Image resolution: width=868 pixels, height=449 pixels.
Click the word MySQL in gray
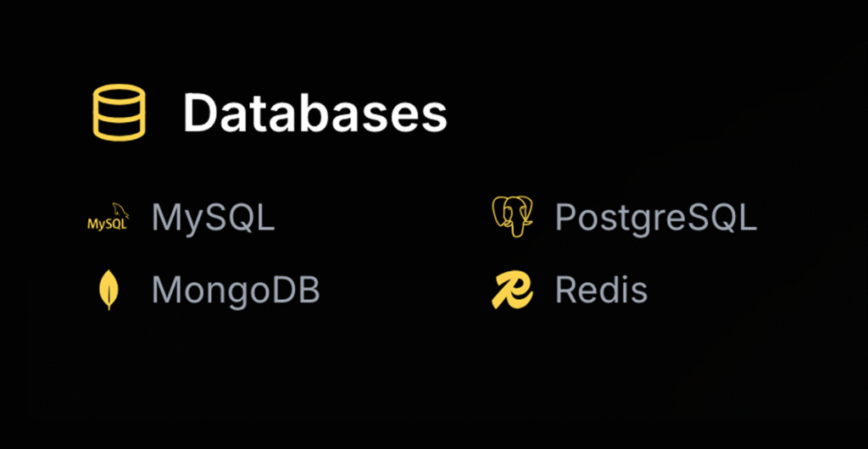click(x=213, y=218)
